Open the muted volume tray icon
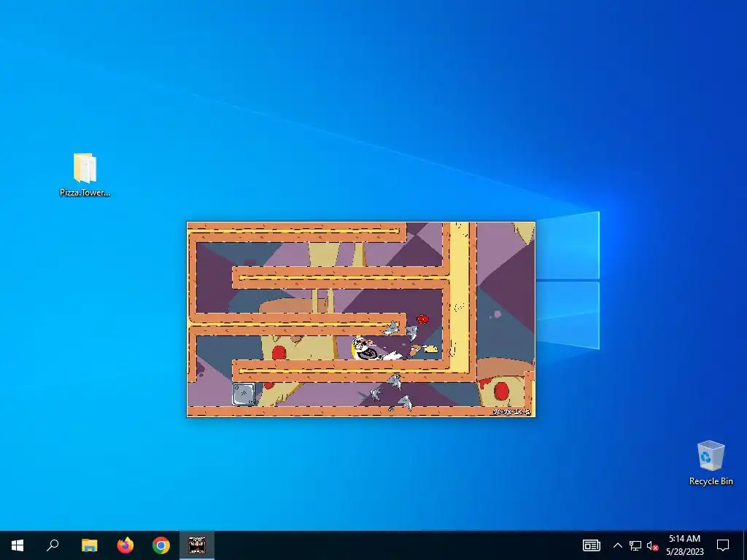747x560 pixels. click(x=652, y=545)
